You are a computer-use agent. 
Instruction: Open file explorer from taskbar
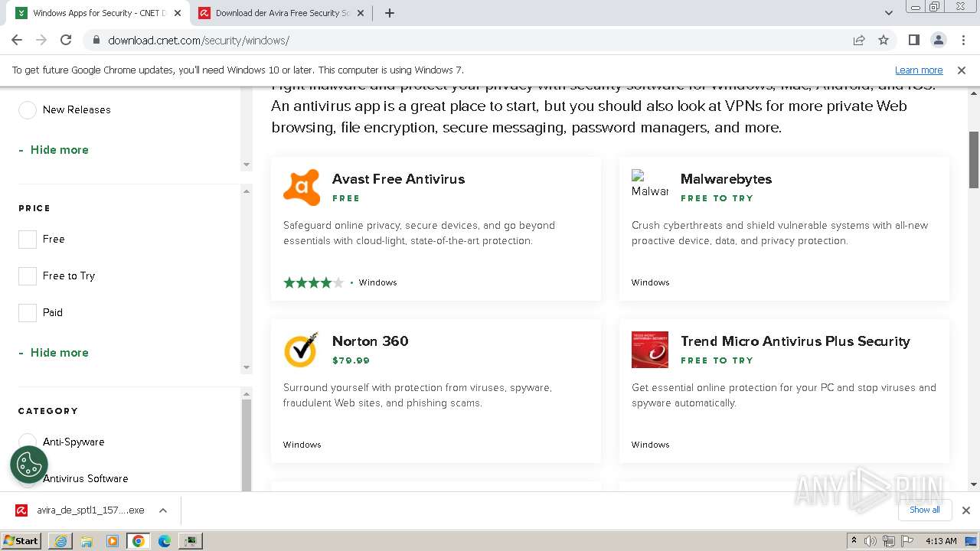pyautogui.click(x=87, y=541)
